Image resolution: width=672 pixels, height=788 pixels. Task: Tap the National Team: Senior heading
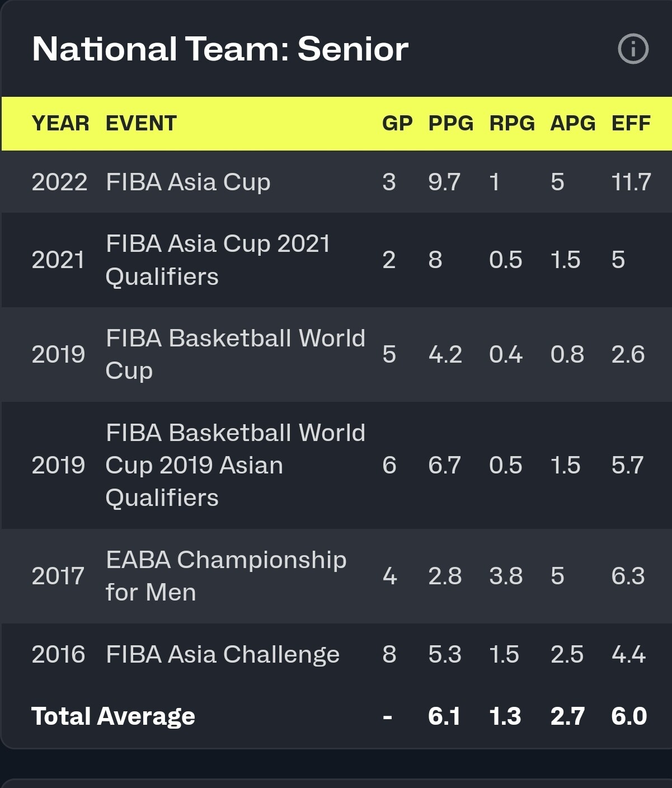tap(220, 49)
